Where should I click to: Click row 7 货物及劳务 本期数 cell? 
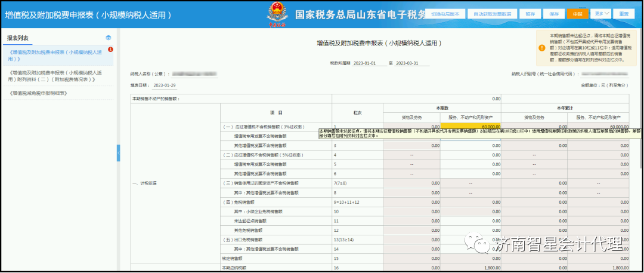[412, 183]
